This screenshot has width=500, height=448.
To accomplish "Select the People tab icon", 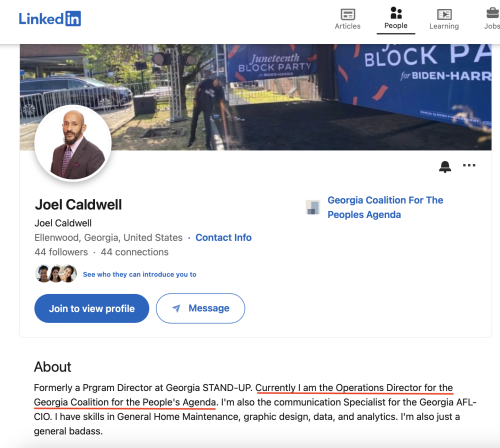I will tap(396, 13).
